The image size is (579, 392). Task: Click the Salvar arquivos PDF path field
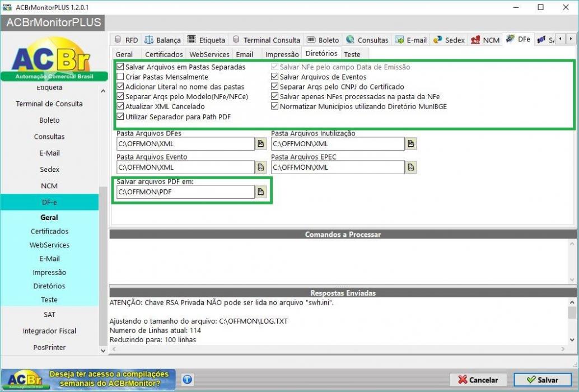tap(185, 192)
